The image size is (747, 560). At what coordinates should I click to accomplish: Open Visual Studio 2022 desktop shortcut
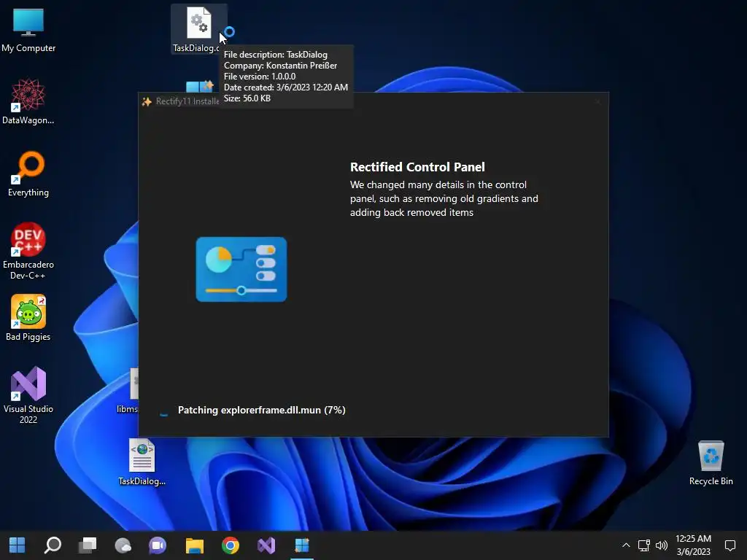[28, 395]
